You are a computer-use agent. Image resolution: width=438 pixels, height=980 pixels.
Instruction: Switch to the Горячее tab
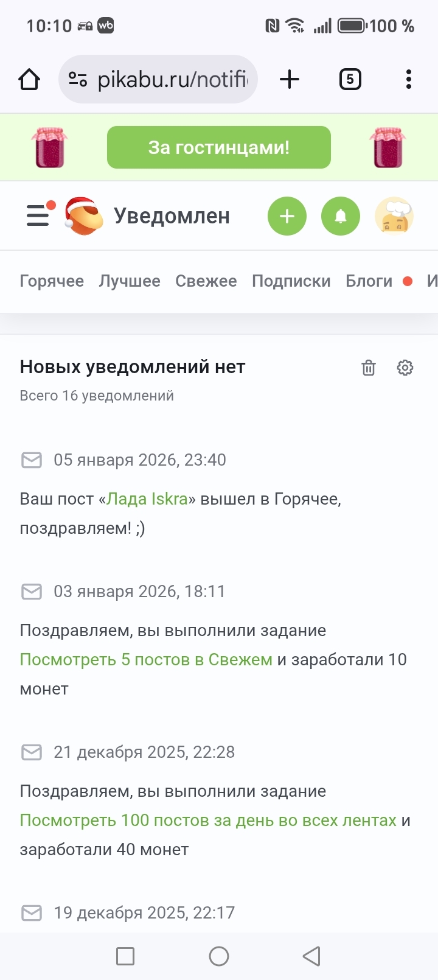pos(52,281)
